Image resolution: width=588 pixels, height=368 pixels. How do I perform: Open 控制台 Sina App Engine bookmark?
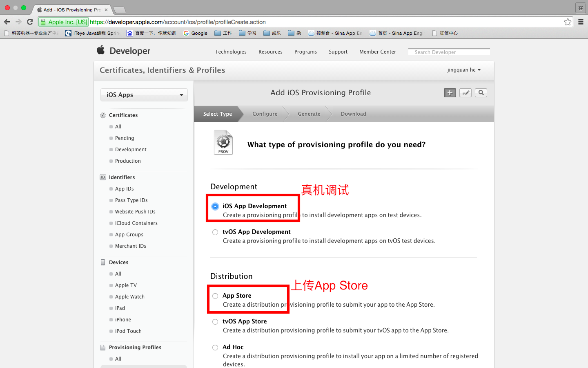tap(335, 33)
